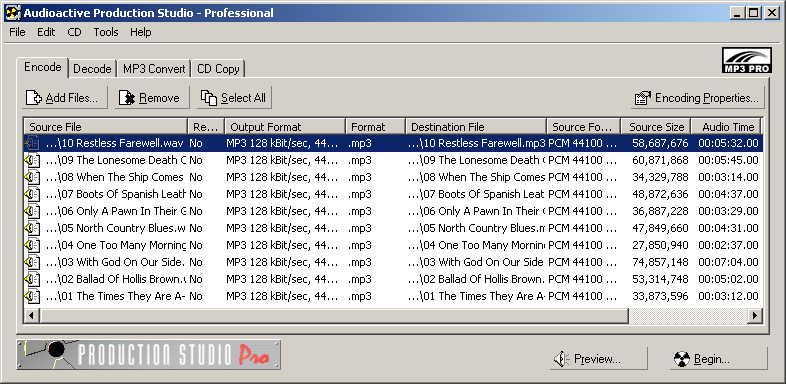Click the speaker icon beside 09 The Lonesome Death
The image size is (786, 384).
click(32, 160)
